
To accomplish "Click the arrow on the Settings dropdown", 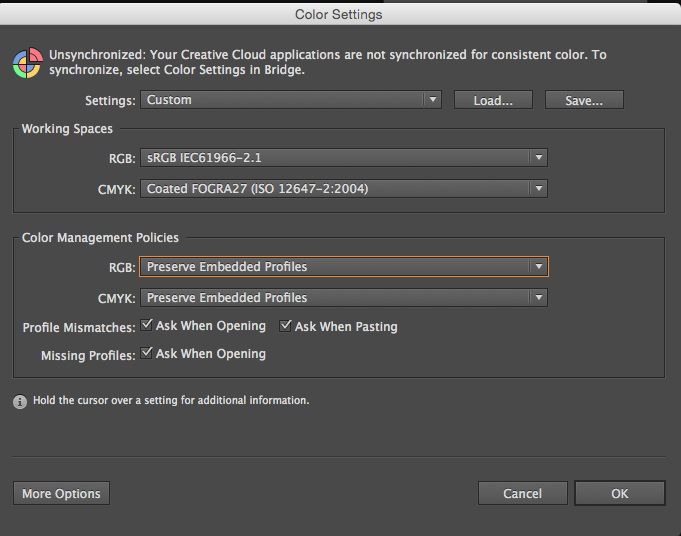I will 432,100.
